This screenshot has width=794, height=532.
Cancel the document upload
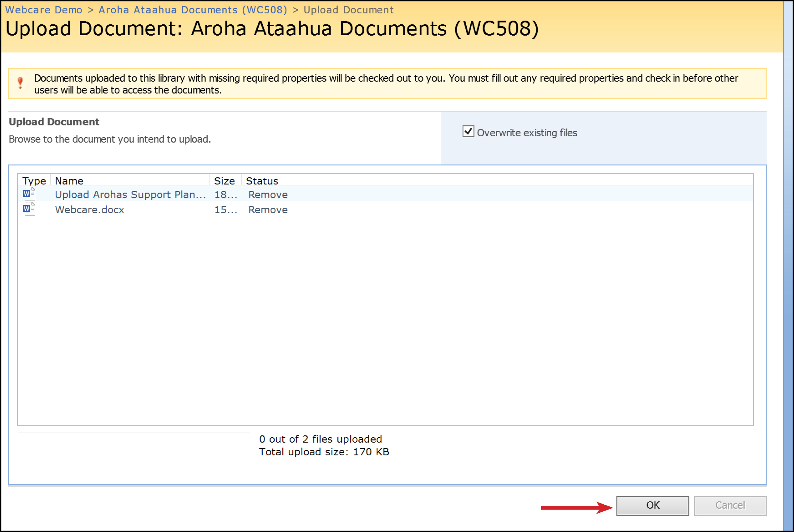(730, 505)
